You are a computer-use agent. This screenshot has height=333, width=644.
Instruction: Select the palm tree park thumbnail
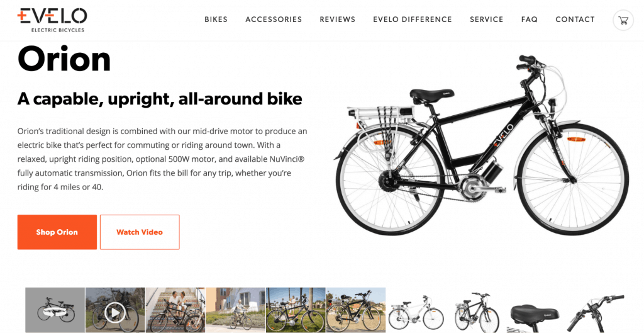(296, 310)
